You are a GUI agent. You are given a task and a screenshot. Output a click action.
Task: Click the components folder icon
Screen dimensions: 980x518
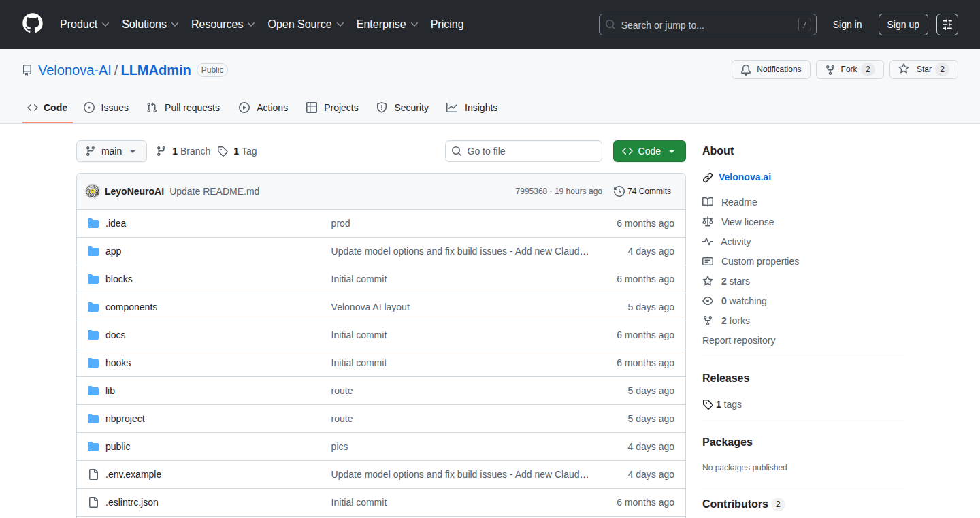click(x=93, y=307)
